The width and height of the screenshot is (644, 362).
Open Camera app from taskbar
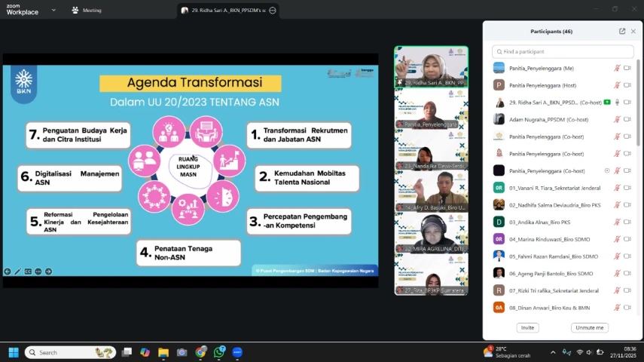point(182,352)
